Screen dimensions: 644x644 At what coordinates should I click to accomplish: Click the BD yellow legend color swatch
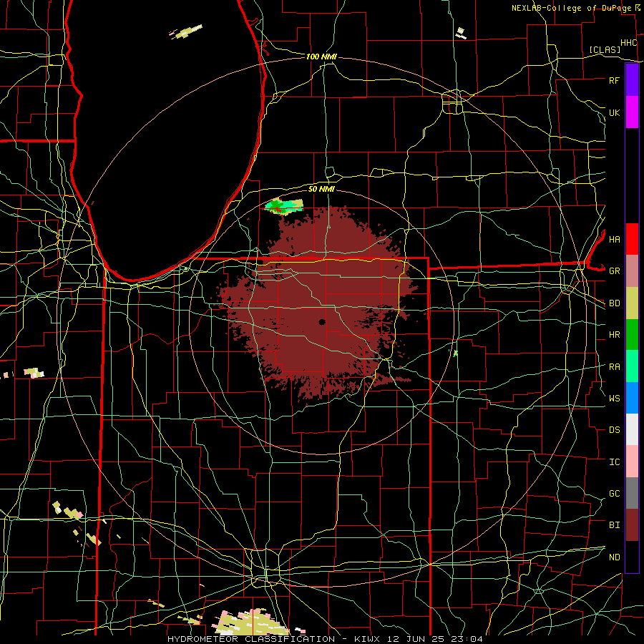pos(632,303)
